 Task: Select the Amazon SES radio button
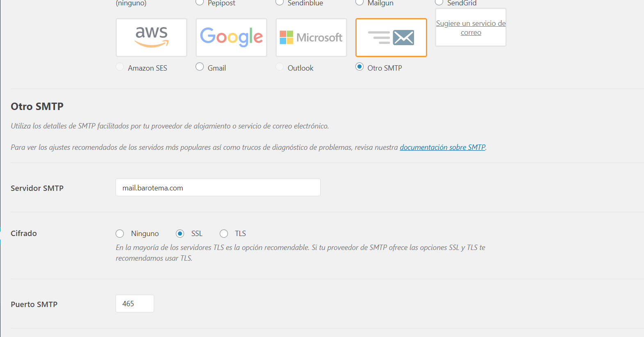[120, 66]
